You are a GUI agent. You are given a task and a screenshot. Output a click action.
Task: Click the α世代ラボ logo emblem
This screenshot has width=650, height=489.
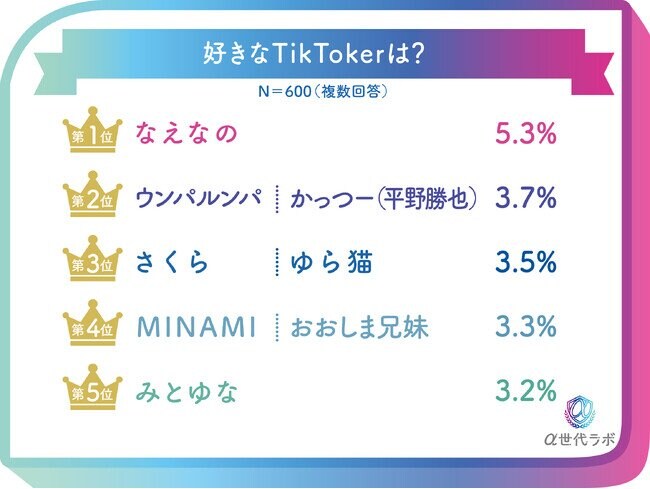(x=583, y=410)
